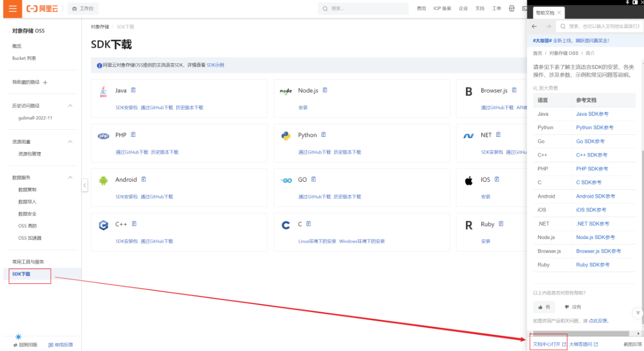The image size is (644, 351).
Task: Click the Aliyun logo
Action: (x=42, y=9)
